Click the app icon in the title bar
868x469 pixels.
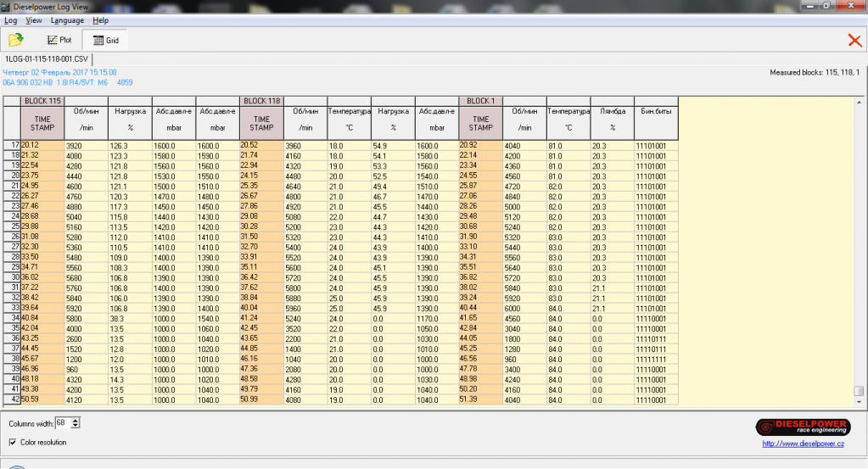(7, 7)
